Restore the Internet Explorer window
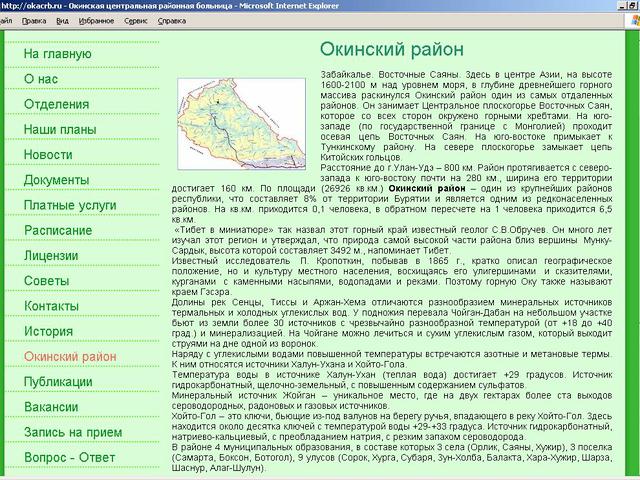The image size is (640, 480). 632,5
